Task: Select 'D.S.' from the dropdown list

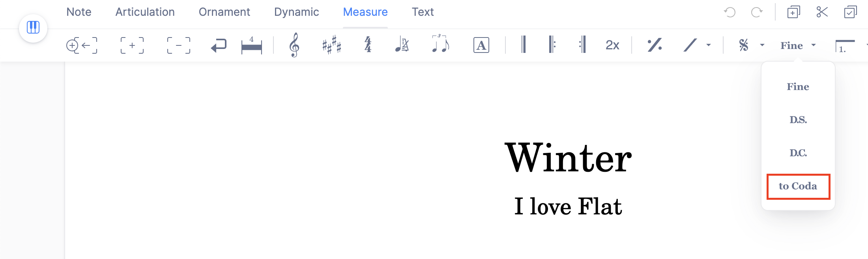Action: [798, 120]
